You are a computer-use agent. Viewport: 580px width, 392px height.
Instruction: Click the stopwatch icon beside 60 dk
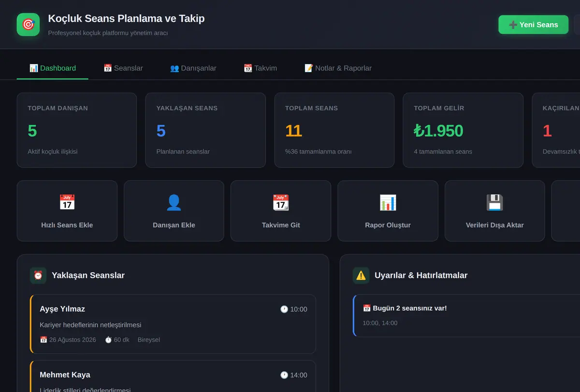click(x=108, y=340)
